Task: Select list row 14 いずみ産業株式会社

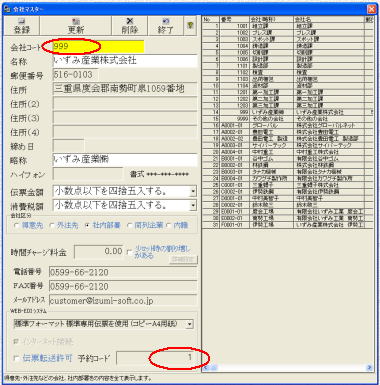Action: 287,112
